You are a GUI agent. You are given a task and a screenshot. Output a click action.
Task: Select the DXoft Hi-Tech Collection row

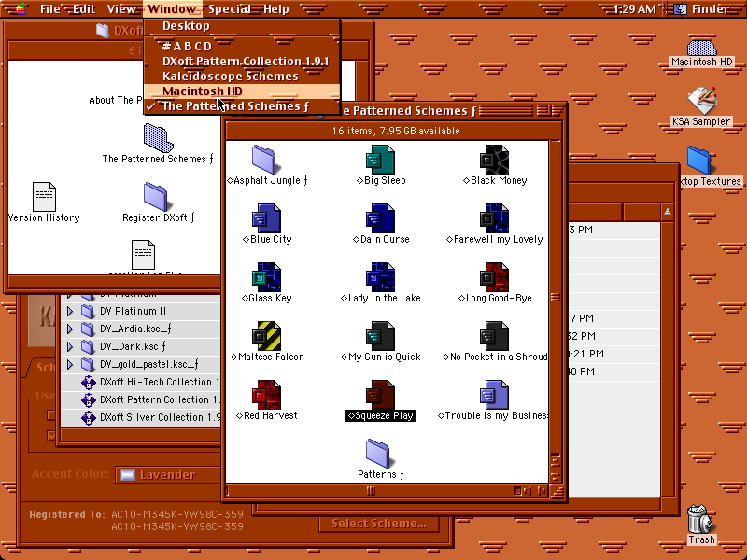(x=142, y=382)
